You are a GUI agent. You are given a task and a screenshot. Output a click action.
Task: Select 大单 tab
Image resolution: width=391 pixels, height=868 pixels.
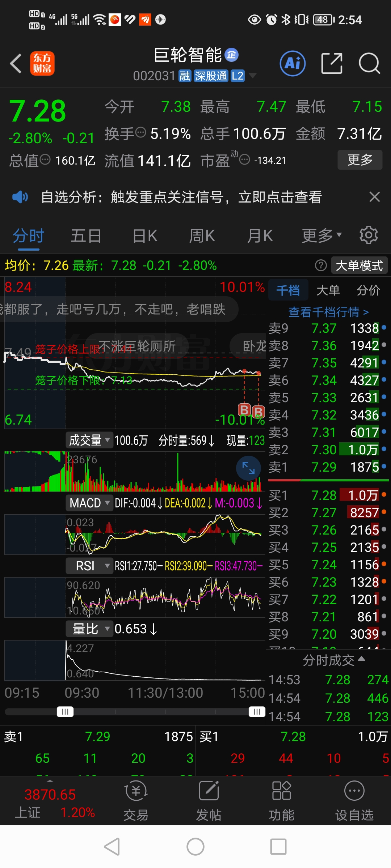[x=328, y=290]
